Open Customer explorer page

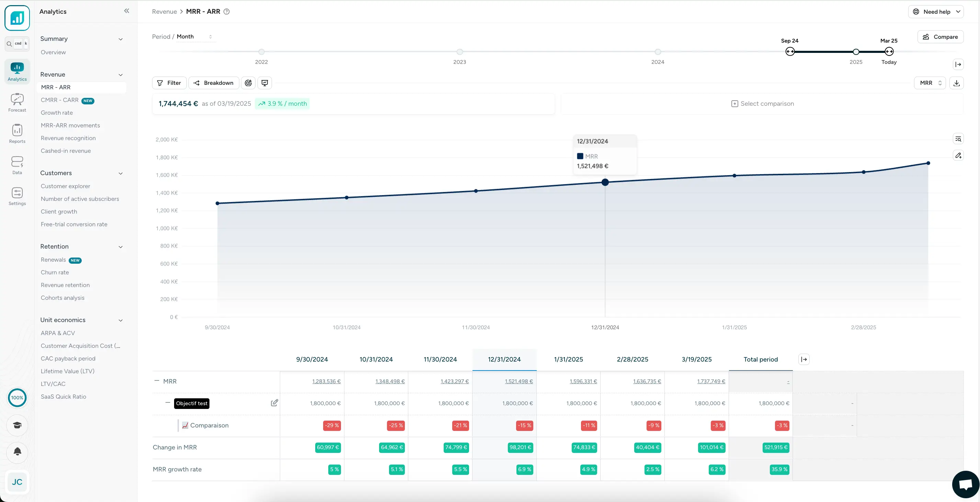(66, 186)
